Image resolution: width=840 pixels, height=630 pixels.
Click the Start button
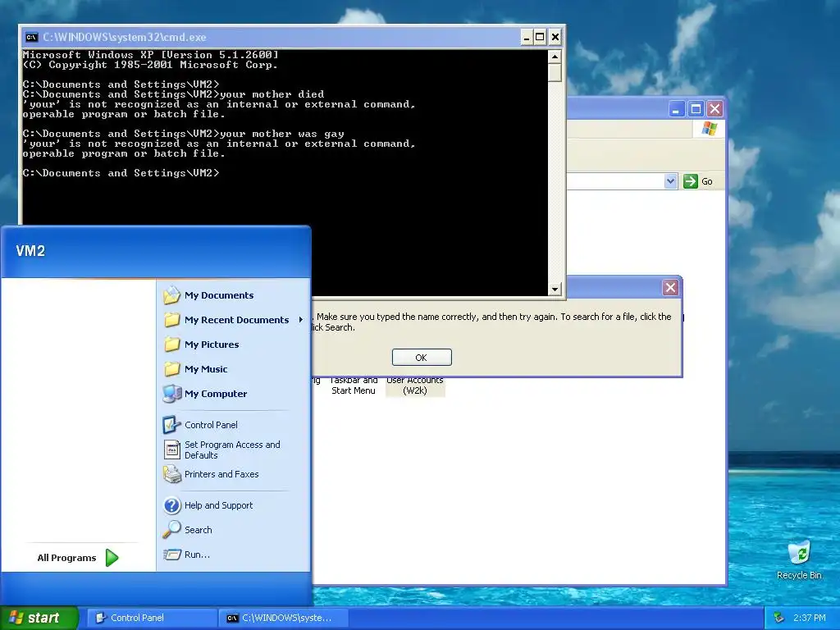39,618
